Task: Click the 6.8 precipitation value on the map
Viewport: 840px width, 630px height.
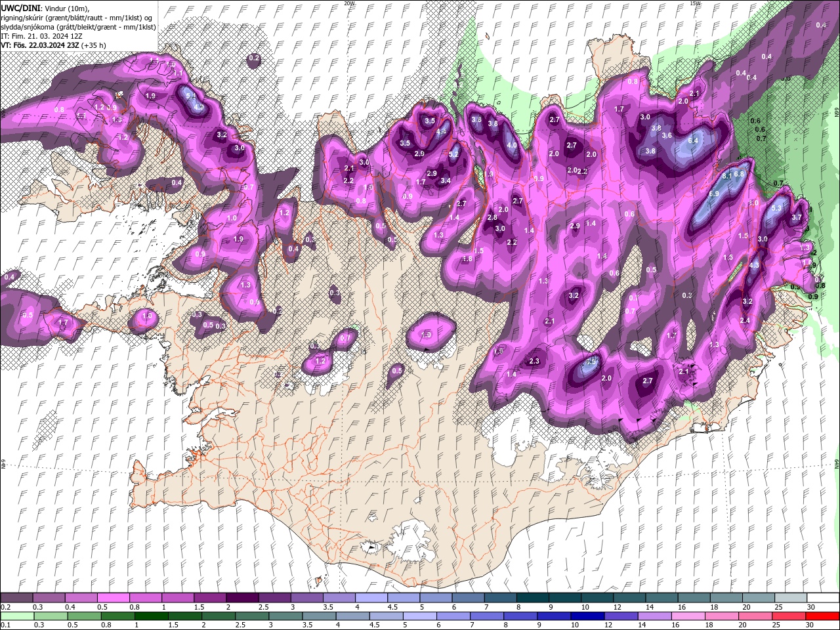Action: [x=738, y=174]
